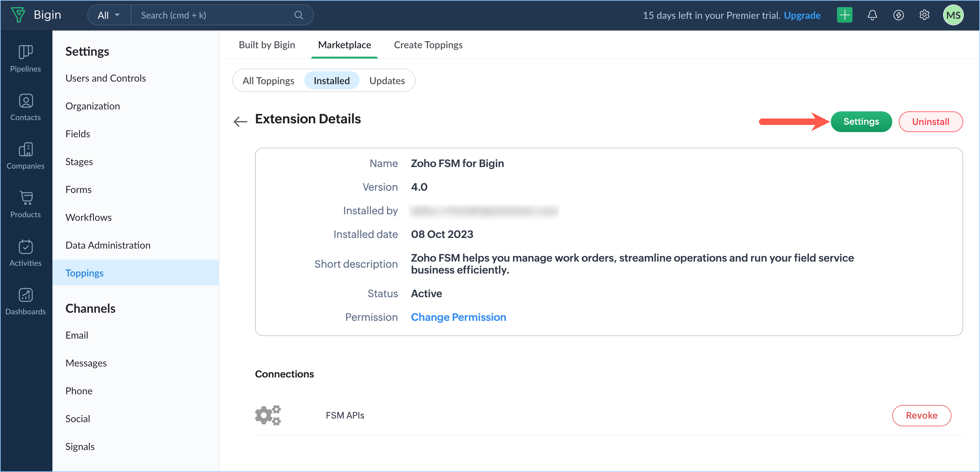Open the MS profile avatar
Viewport: 980px width, 472px height.
(x=953, y=15)
